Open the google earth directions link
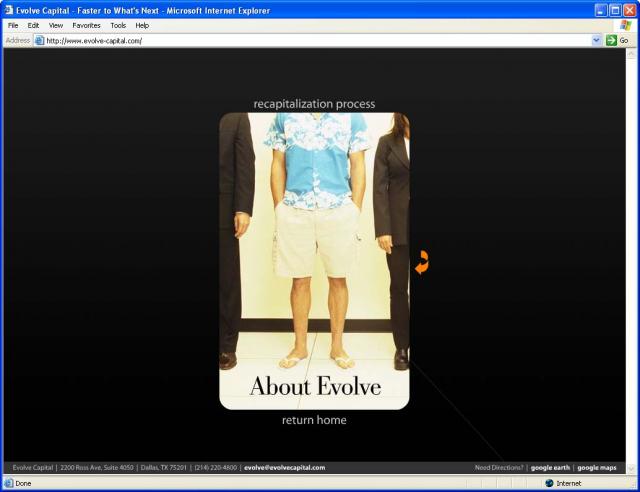 pos(549,467)
